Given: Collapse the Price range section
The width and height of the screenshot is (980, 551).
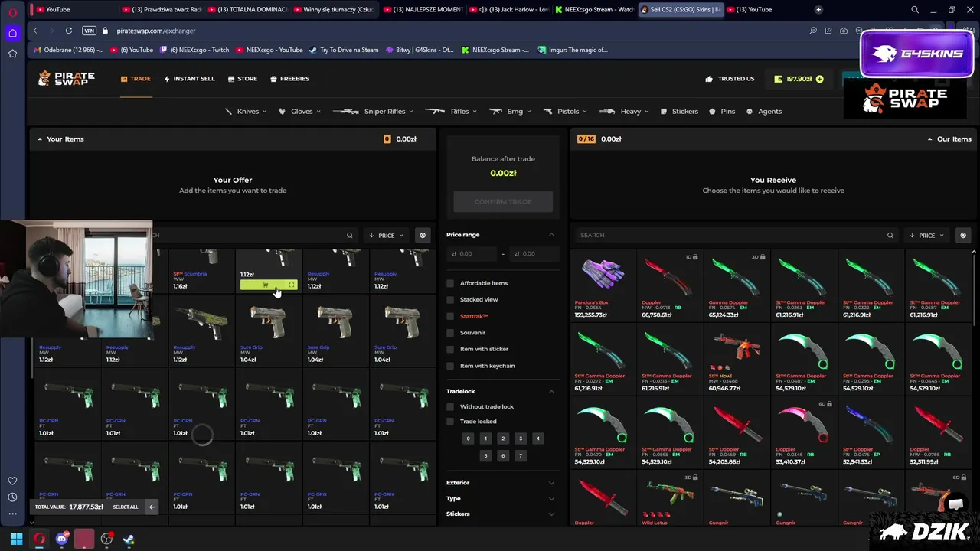Looking at the screenshot, I should [551, 235].
